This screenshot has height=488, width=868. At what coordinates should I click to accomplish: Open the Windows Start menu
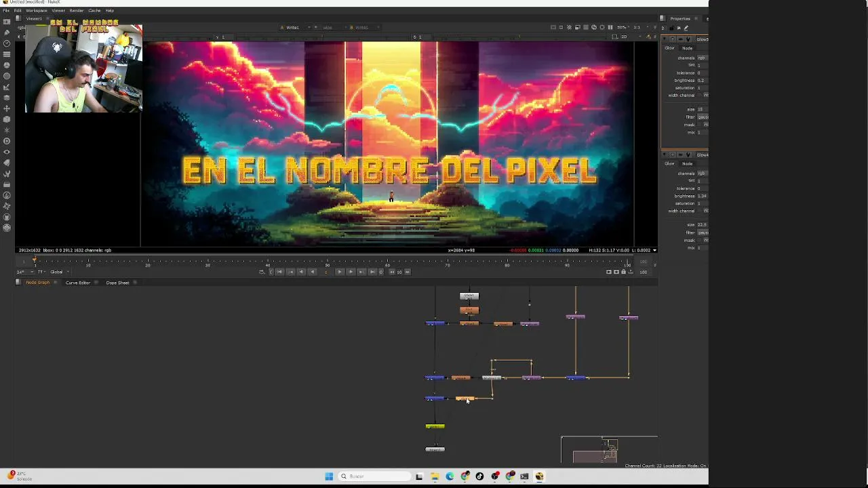point(329,476)
